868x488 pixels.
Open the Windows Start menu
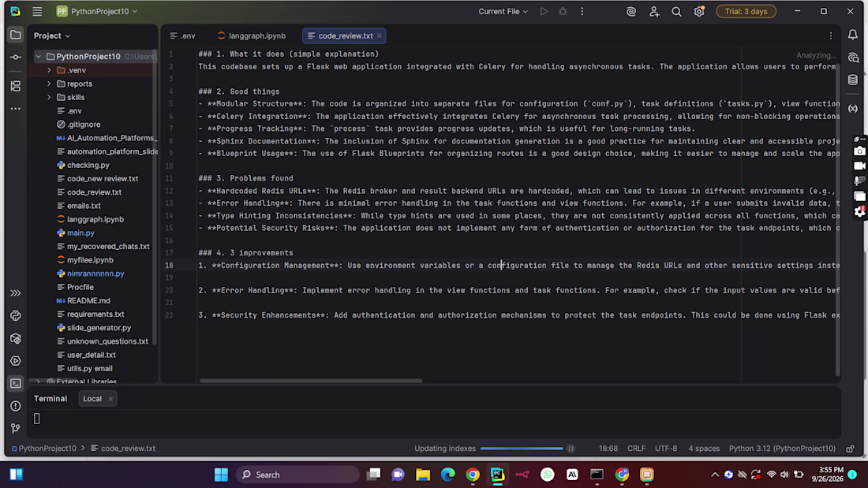221,474
